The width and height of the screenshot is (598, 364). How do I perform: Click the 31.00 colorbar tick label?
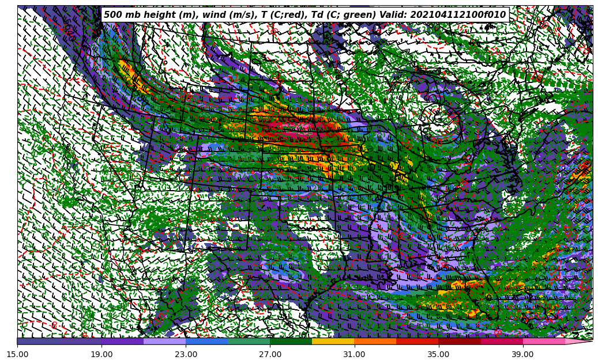point(355,354)
